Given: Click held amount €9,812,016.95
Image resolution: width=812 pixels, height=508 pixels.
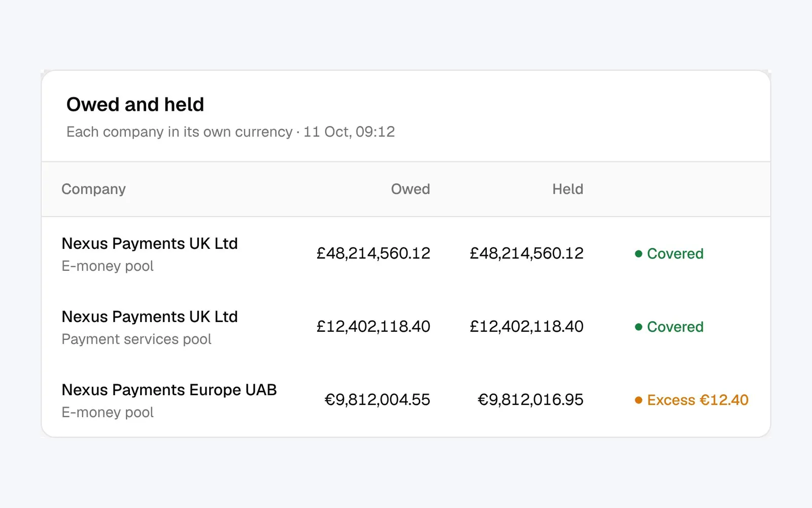Looking at the screenshot, I should [x=530, y=400].
